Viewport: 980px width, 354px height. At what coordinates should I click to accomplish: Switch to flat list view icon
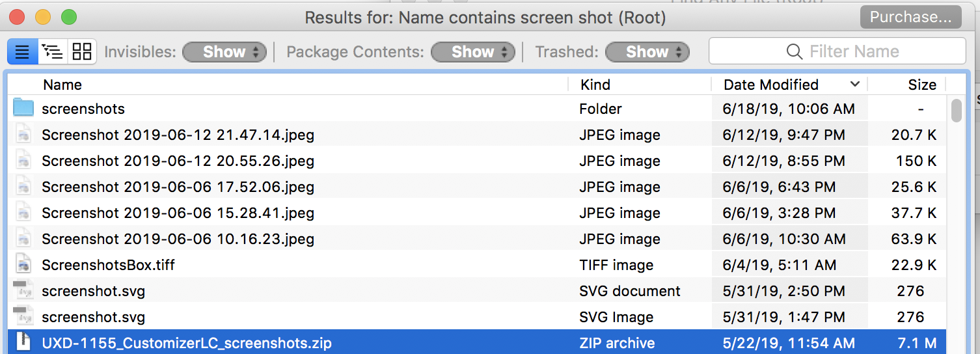[22, 52]
